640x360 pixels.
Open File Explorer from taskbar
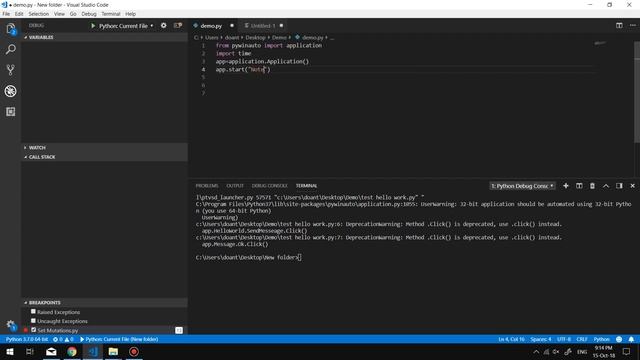(x=113, y=351)
